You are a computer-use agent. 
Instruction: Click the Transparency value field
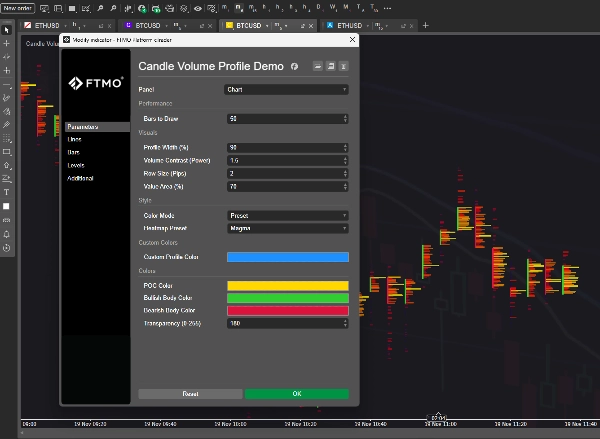[x=287, y=323]
